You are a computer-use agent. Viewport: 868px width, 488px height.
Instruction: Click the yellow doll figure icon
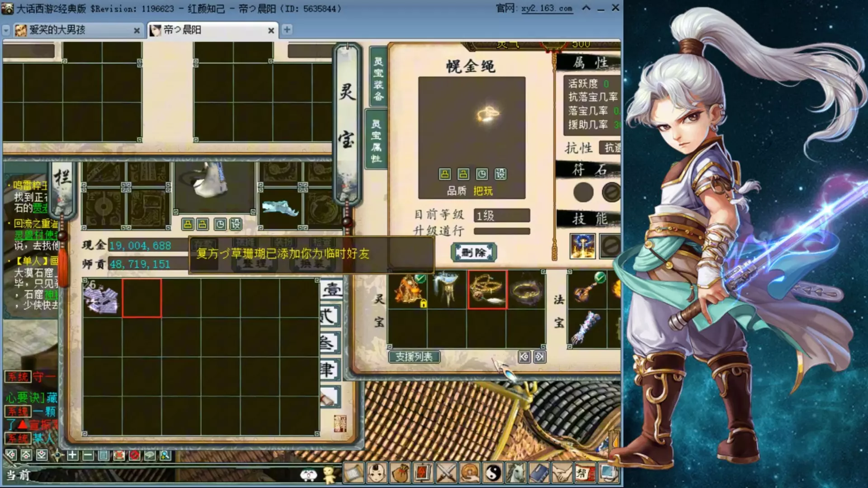[329, 474]
